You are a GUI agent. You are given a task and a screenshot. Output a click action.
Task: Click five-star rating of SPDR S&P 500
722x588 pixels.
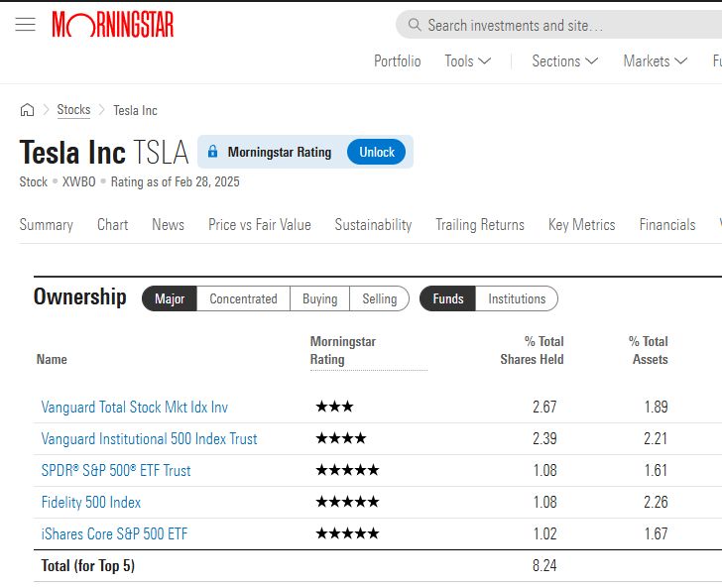[x=348, y=470]
